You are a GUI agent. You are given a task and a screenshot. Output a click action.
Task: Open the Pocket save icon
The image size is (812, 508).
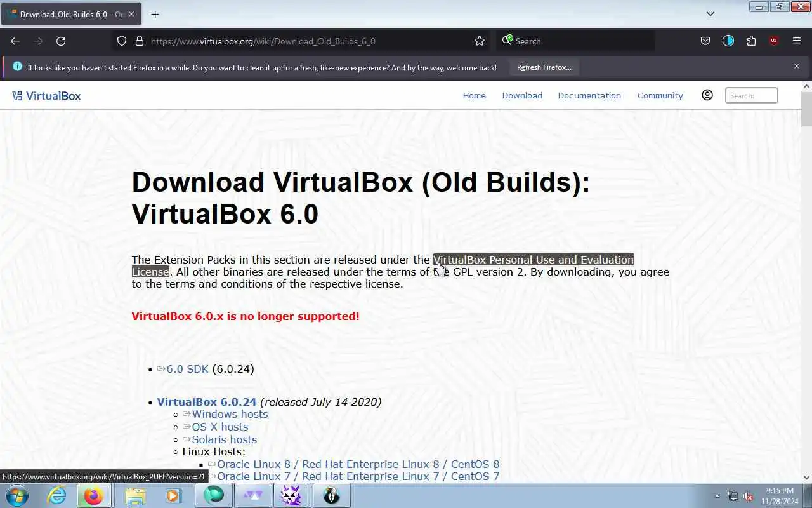705,41
